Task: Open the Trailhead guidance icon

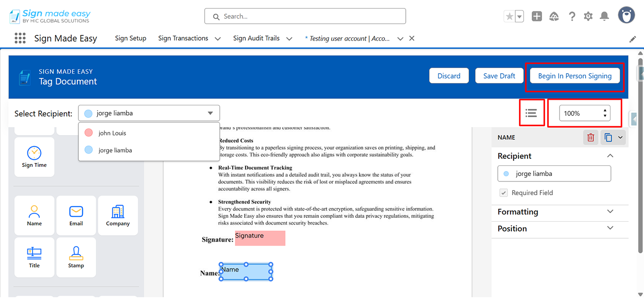Action: (x=554, y=17)
